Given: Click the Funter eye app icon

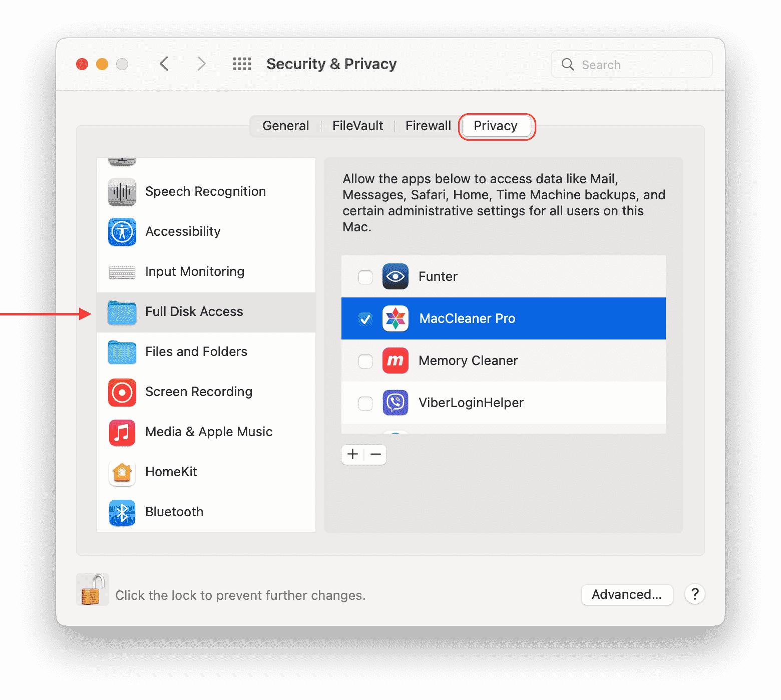Looking at the screenshot, I should [x=396, y=276].
